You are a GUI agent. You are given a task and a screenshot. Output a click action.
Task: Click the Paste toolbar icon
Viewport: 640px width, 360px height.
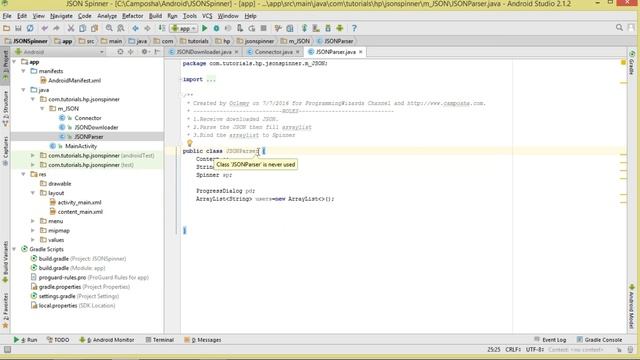tap(95, 28)
